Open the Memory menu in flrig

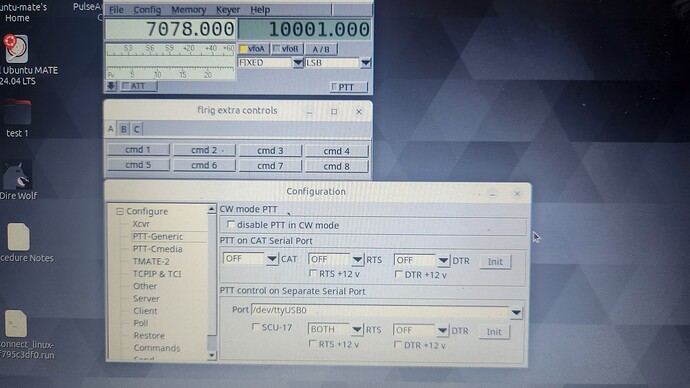coord(188,10)
